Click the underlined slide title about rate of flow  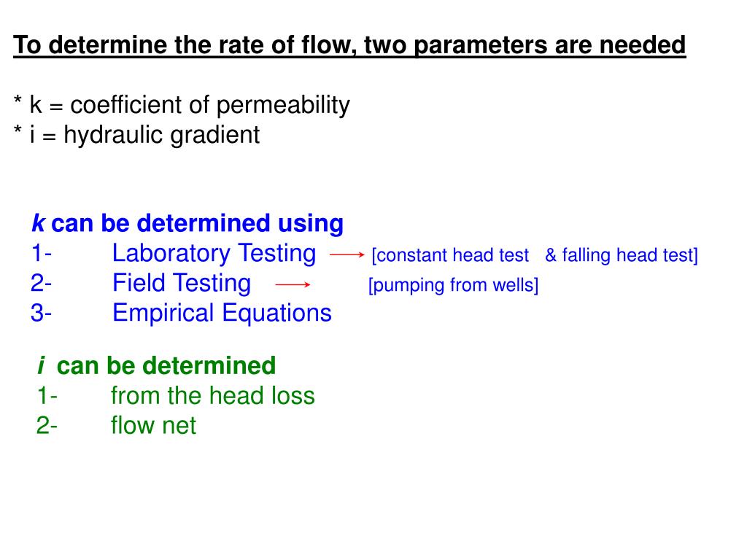coord(349,46)
